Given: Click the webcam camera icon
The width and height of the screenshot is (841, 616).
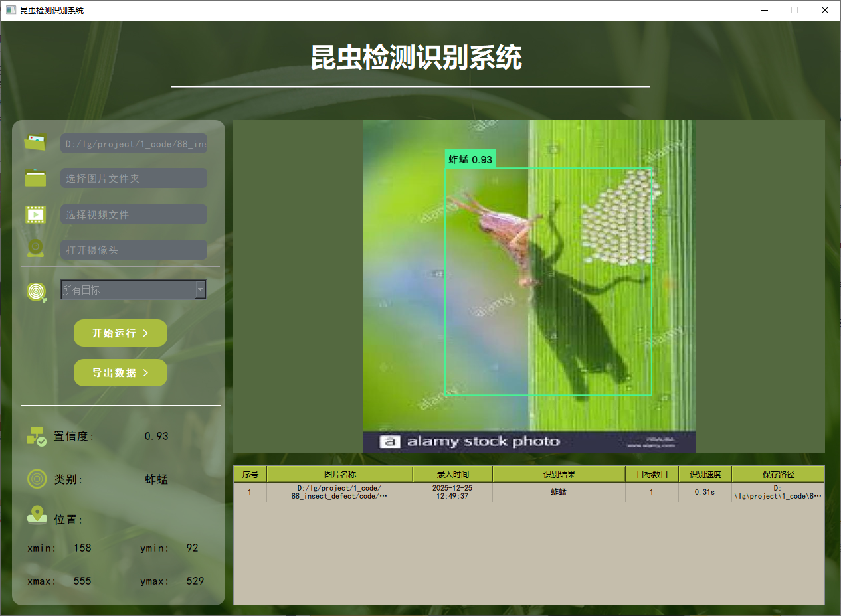Looking at the screenshot, I should (35, 248).
